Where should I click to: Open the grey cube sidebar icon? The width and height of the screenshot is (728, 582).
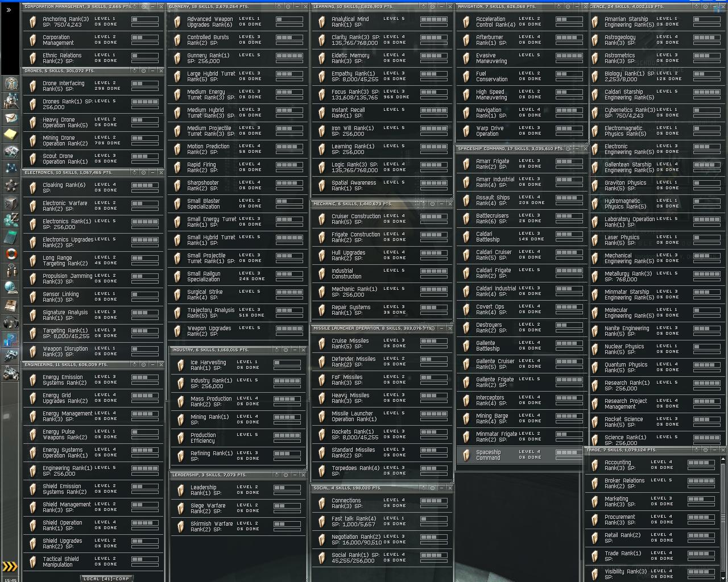click(x=11, y=203)
